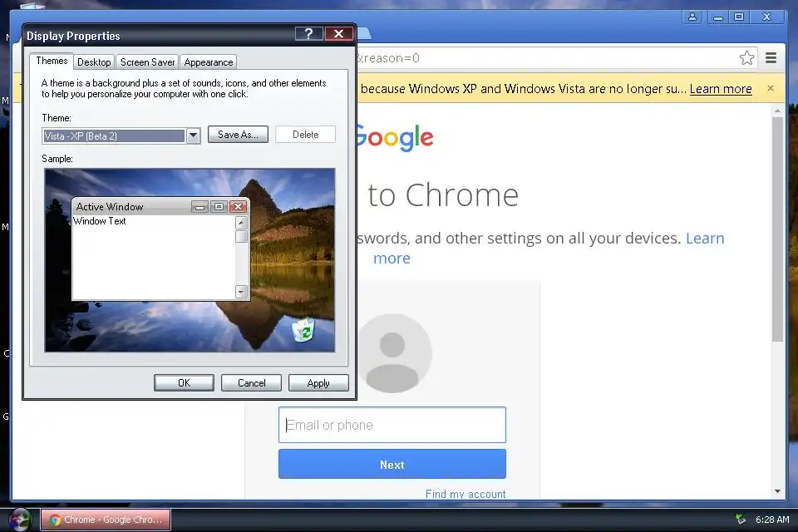The width and height of the screenshot is (798, 532).
Task: Click the sample preview Recycle Bin icon
Action: point(303,330)
